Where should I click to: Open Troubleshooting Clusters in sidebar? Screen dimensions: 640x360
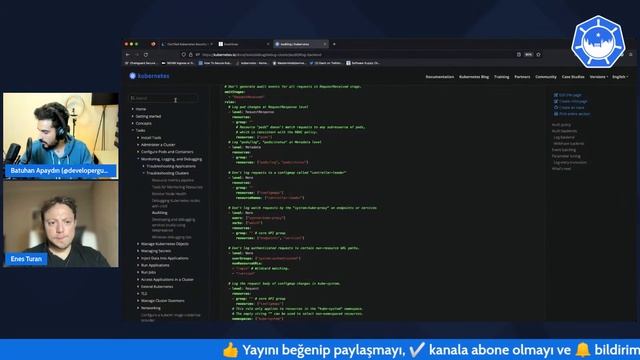click(x=167, y=173)
